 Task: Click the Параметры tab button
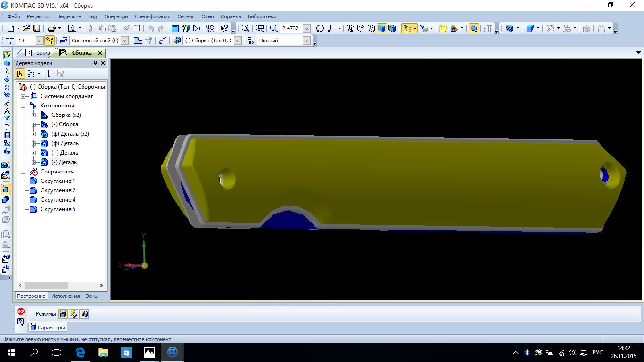coord(48,328)
